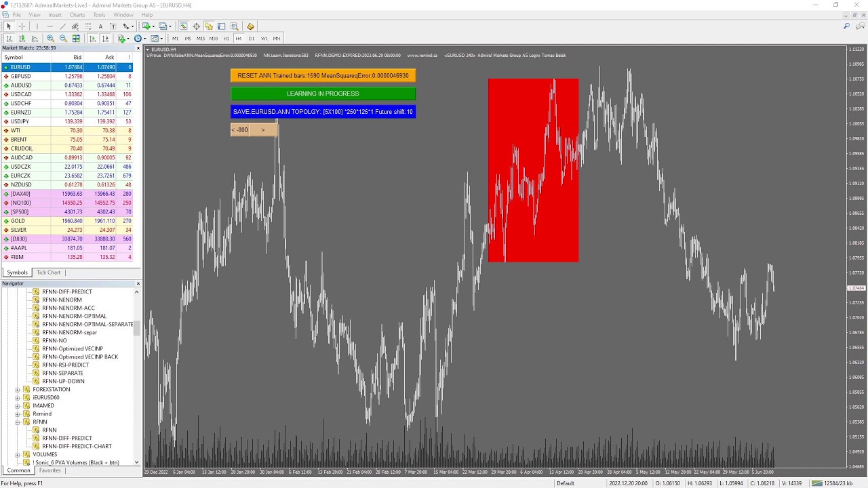Click the blue SAVE.EURUSD.ANN button

pyautogui.click(x=323, y=112)
